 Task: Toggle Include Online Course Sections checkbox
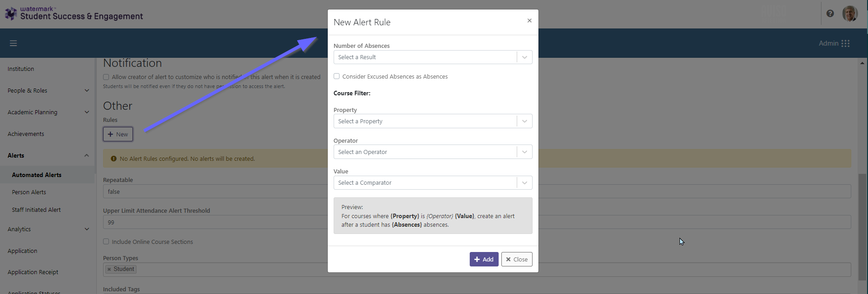106,242
